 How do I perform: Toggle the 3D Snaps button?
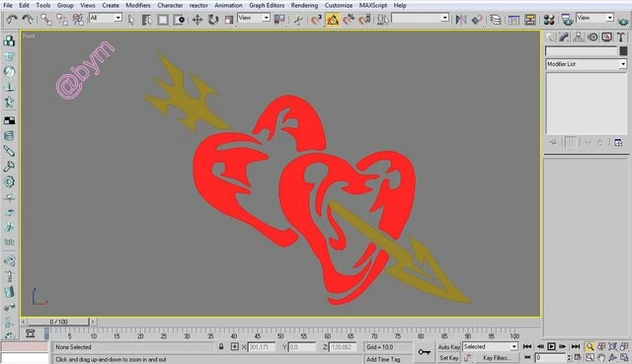click(316, 20)
